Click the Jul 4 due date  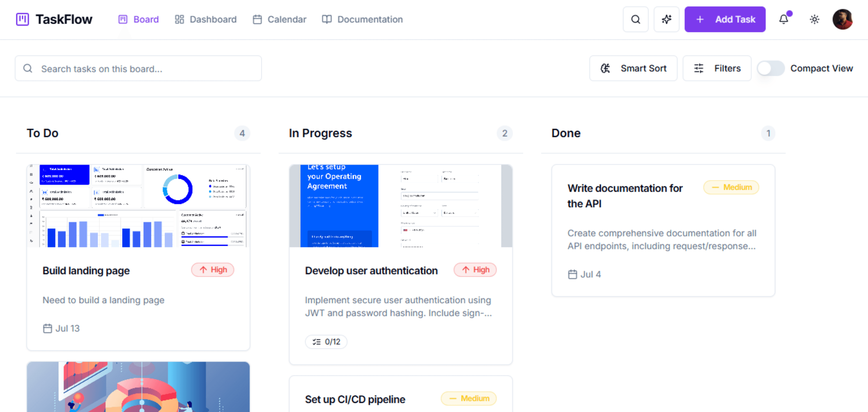point(584,275)
